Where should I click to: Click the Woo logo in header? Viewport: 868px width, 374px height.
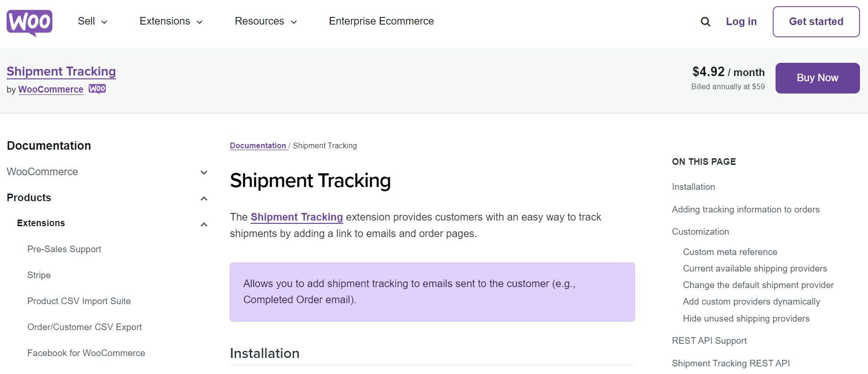point(29,22)
